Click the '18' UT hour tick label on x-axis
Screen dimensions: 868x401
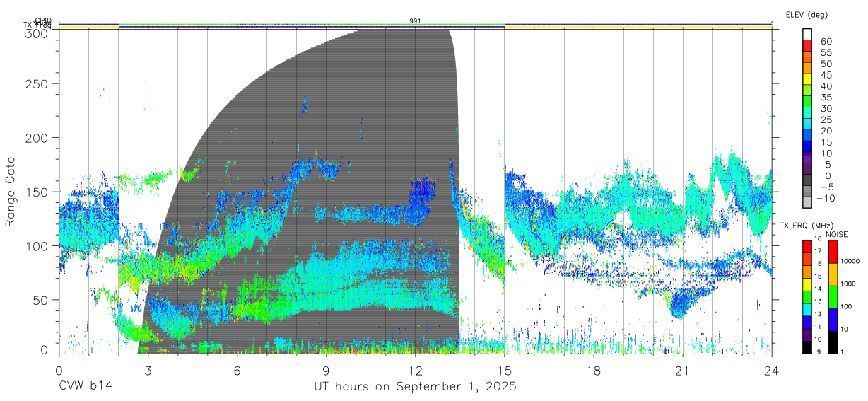594,370
